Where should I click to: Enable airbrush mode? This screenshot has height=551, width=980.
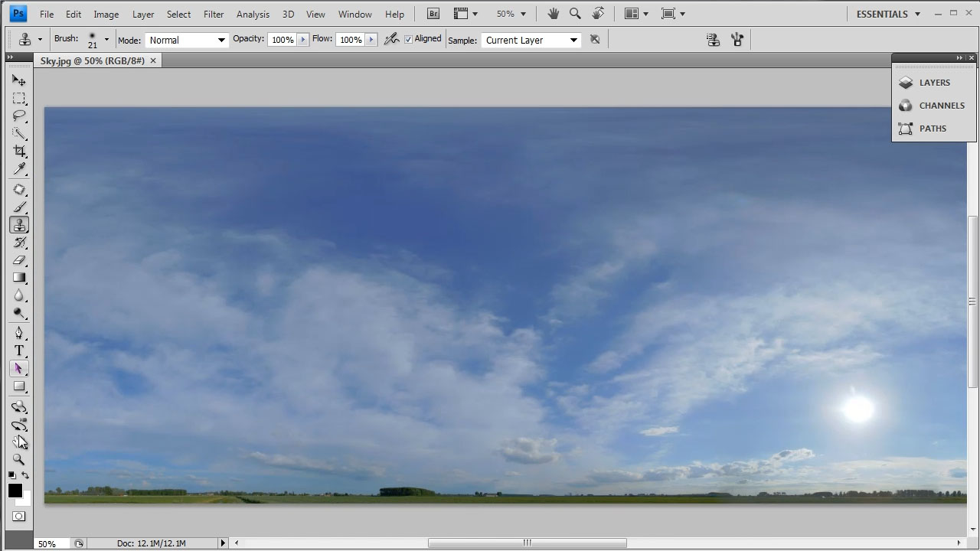click(x=391, y=39)
